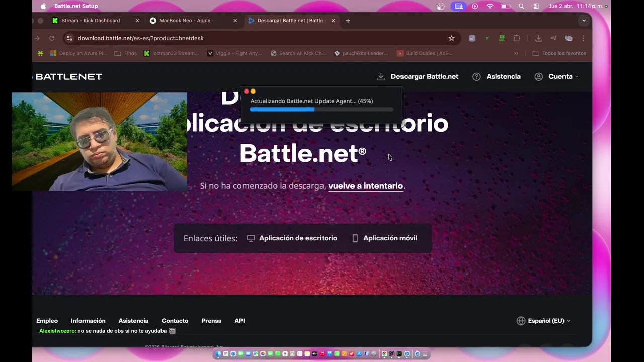Screen dimensions: 644x362
Task: Open the lolzman23 Stream bookmark
Action: coord(171,53)
